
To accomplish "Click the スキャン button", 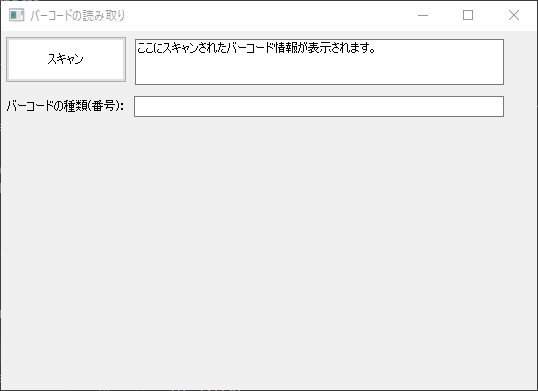I will point(66,60).
